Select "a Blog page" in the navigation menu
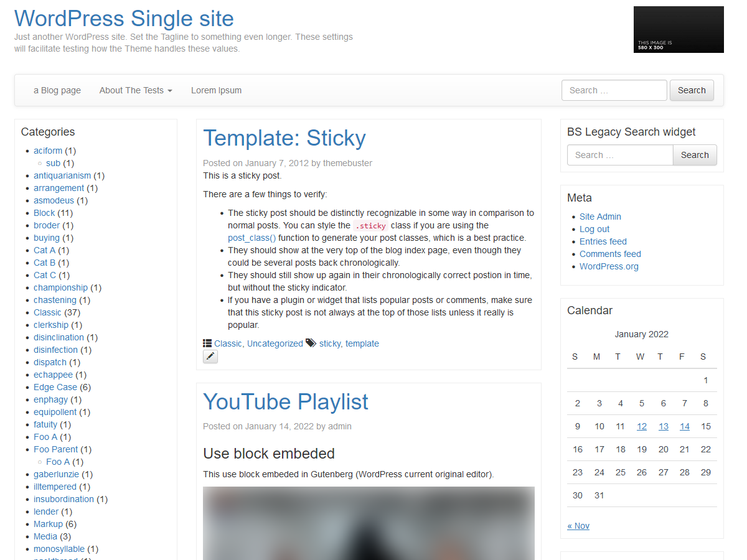This screenshot has width=747, height=560. pyautogui.click(x=57, y=90)
